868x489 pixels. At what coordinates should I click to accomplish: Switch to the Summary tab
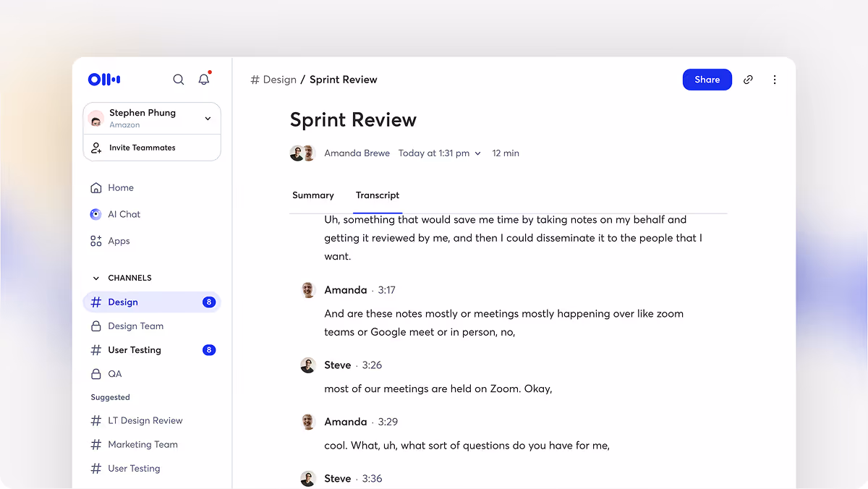[x=313, y=195]
